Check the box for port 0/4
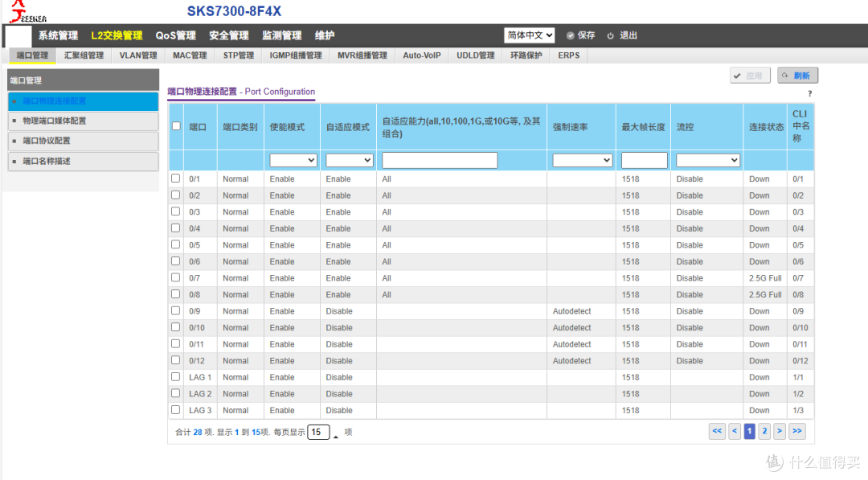Screen dimensions: 868x480 [175, 228]
